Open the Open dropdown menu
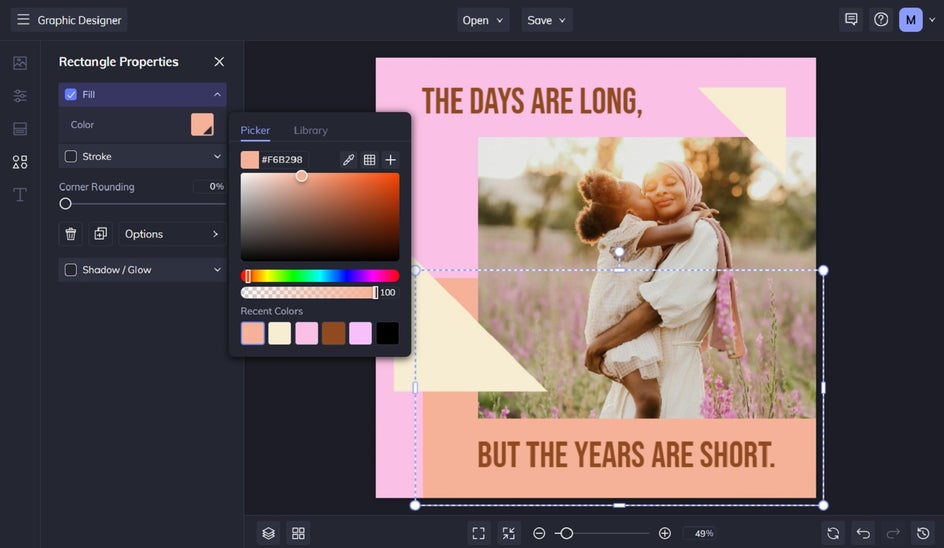944x548 pixels. pyautogui.click(x=483, y=20)
